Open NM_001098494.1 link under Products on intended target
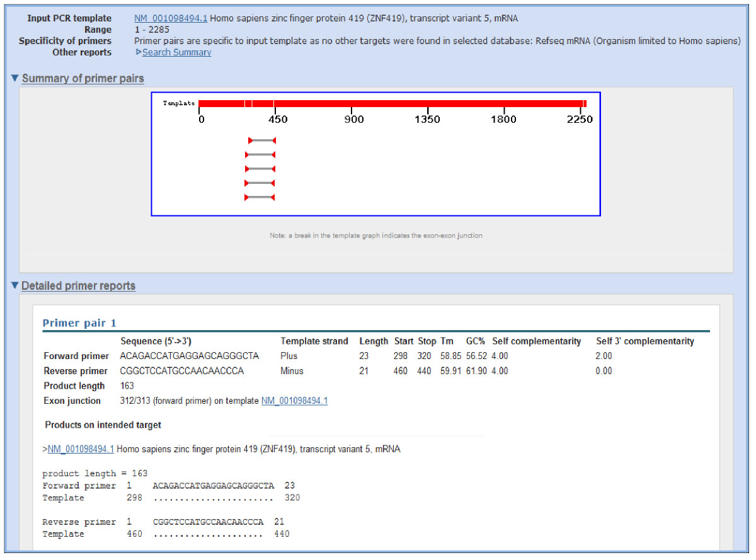The height and width of the screenshot is (560, 756). [x=81, y=449]
